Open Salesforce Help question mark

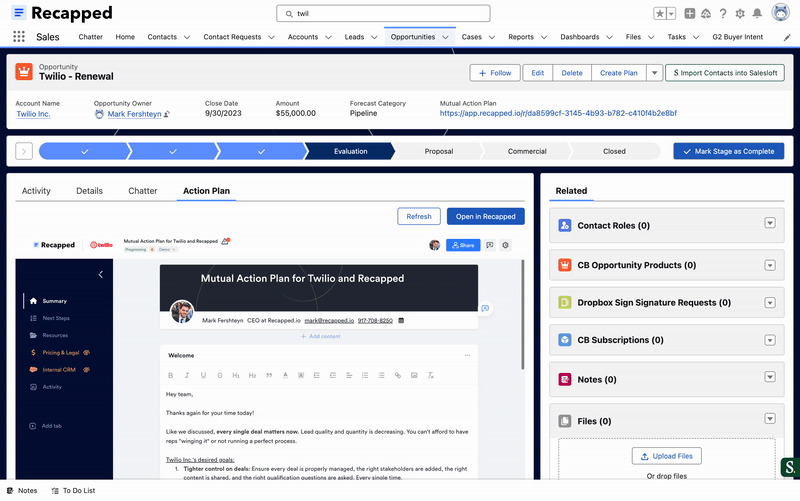(x=722, y=14)
